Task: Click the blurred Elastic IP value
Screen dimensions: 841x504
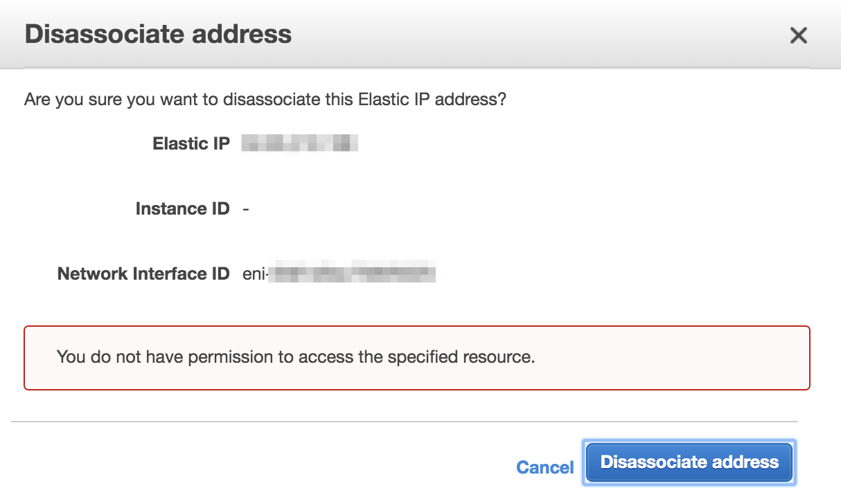Action: pyautogui.click(x=299, y=144)
